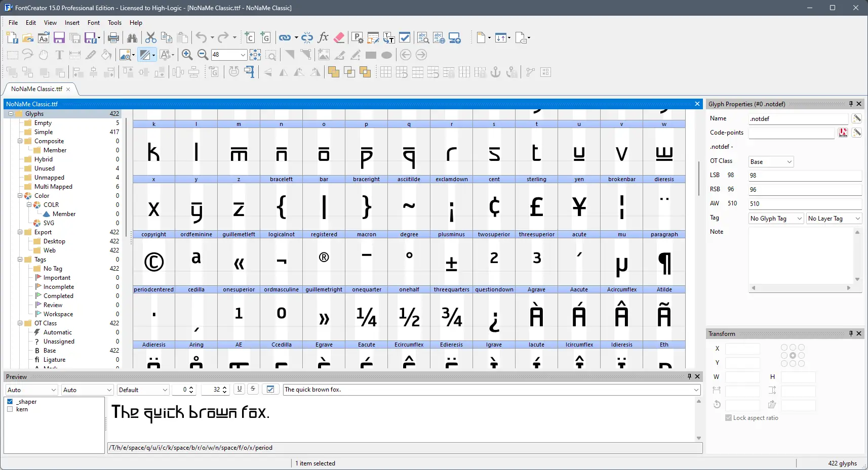Toggle the Lock aspect ratio checkbox
This screenshot has height=470, width=868.
[x=728, y=418]
